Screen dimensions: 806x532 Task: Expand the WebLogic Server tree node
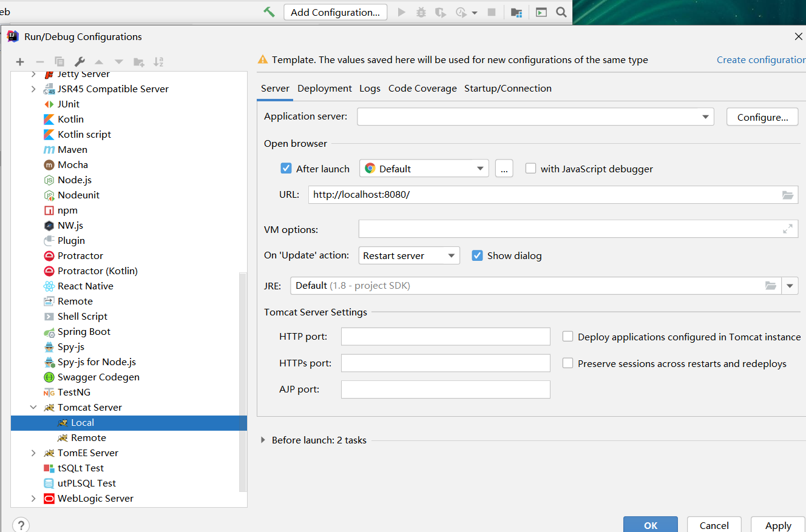[33, 498]
